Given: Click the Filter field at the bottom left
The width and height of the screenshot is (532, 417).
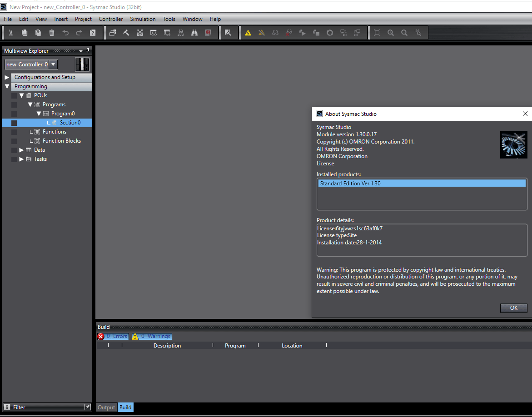Looking at the screenshot, I should (x=45, y=407).
